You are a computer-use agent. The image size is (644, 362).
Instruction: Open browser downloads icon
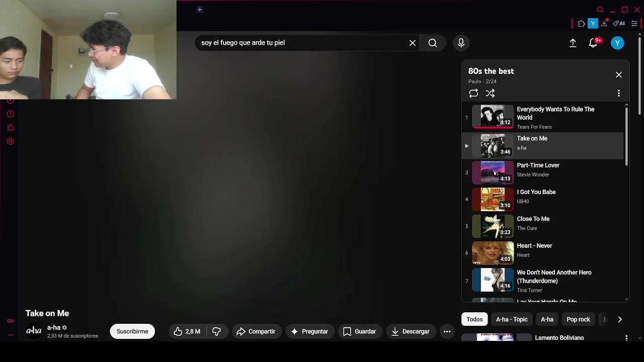pos(604,24)
